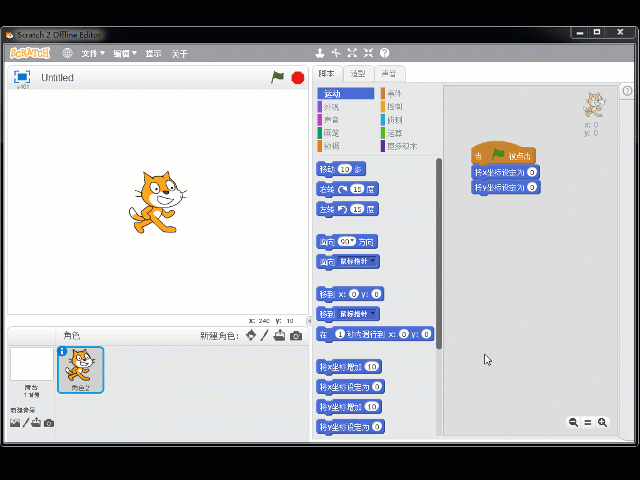The width and height of the screenshot is (640, 480).
Task: Switch to the 造型 tab
Action: [x=358, y=73]
